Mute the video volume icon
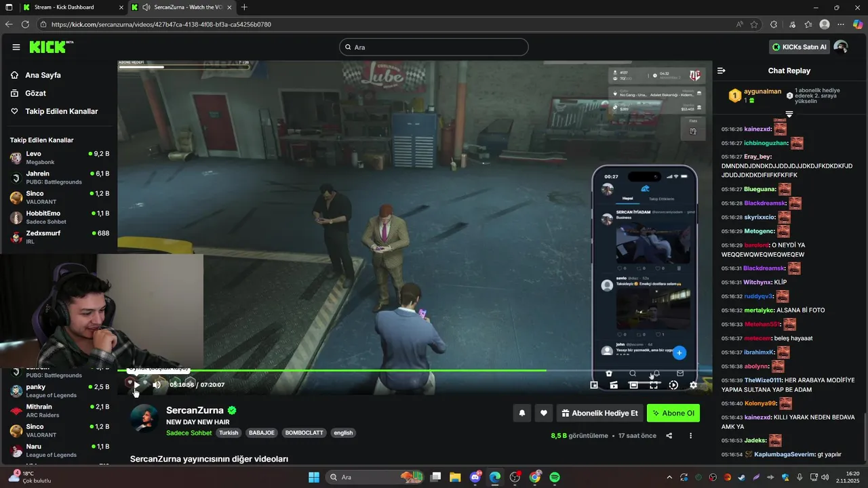 pyautogui.click(x=157, y=385)
